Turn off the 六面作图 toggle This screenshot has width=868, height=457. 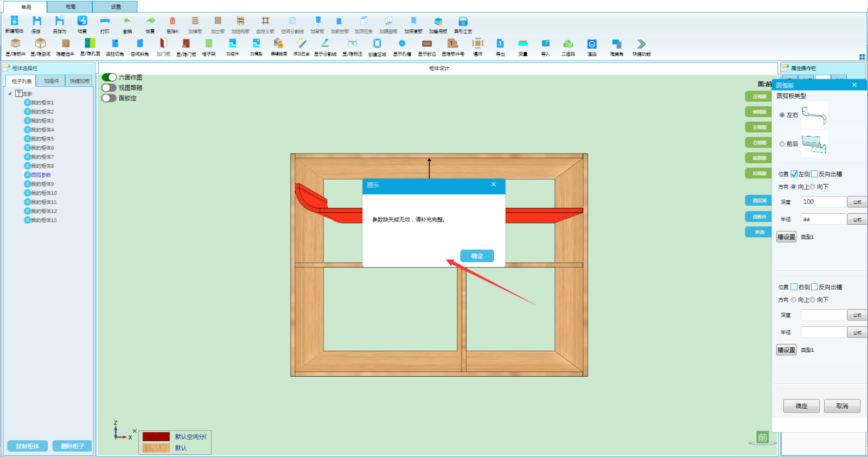[x=109, y=78]
